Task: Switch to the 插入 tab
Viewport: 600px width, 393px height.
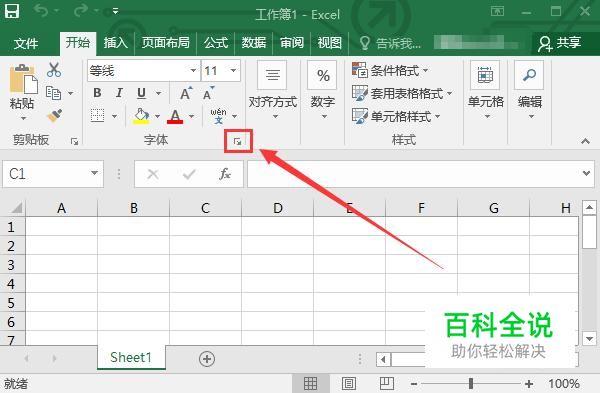Action: 115,42
